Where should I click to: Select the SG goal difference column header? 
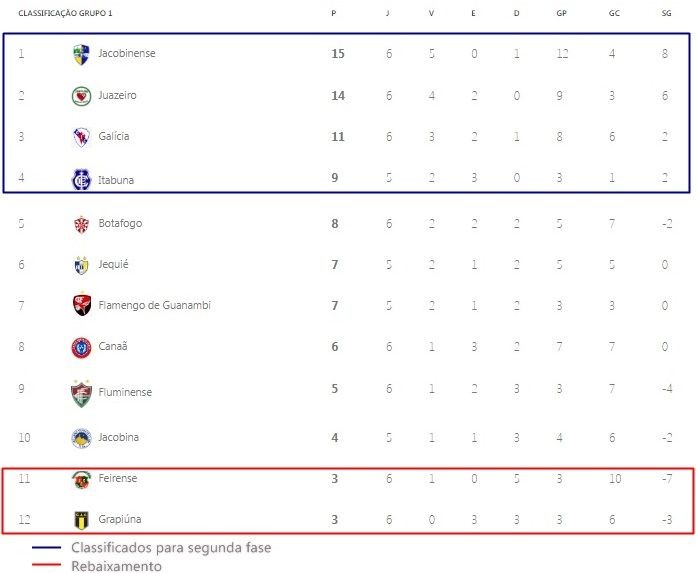click(666, 13)
